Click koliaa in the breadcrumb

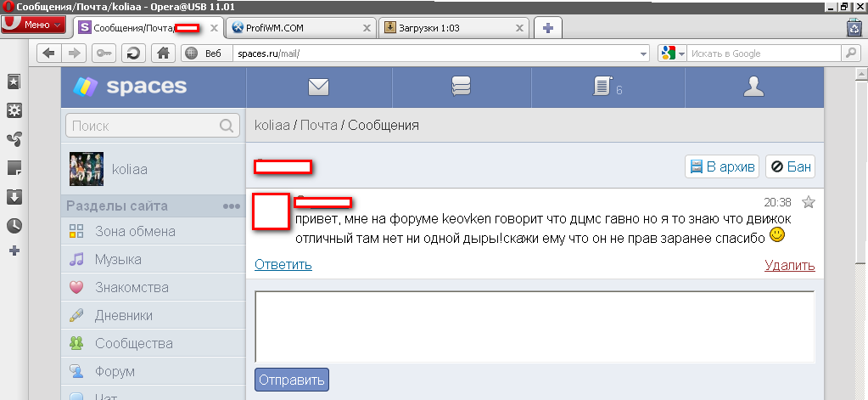pos(272,125)
